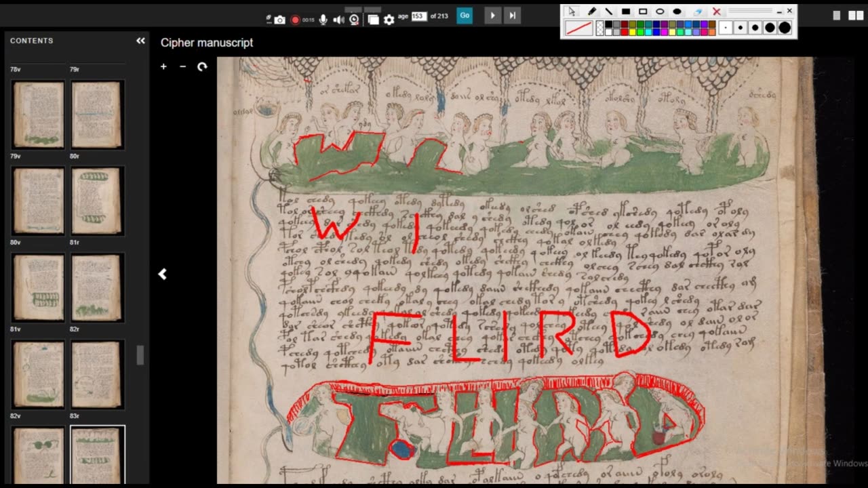
Task: Click the blue Go button
Action: [x=465, y=16]
